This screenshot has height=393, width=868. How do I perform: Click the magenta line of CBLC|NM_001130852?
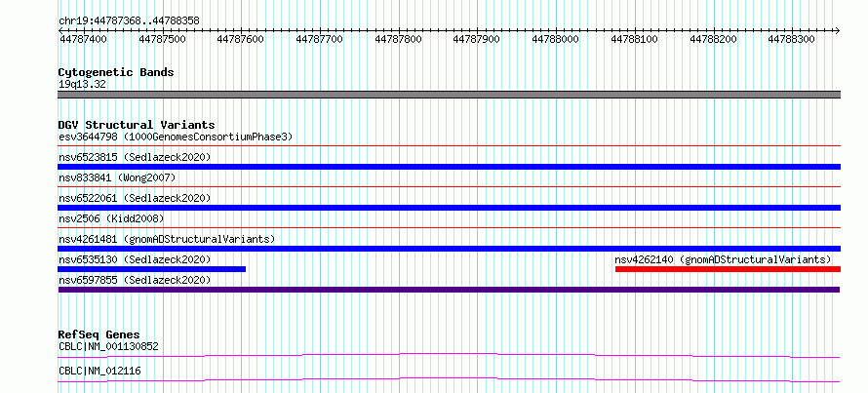449,355
